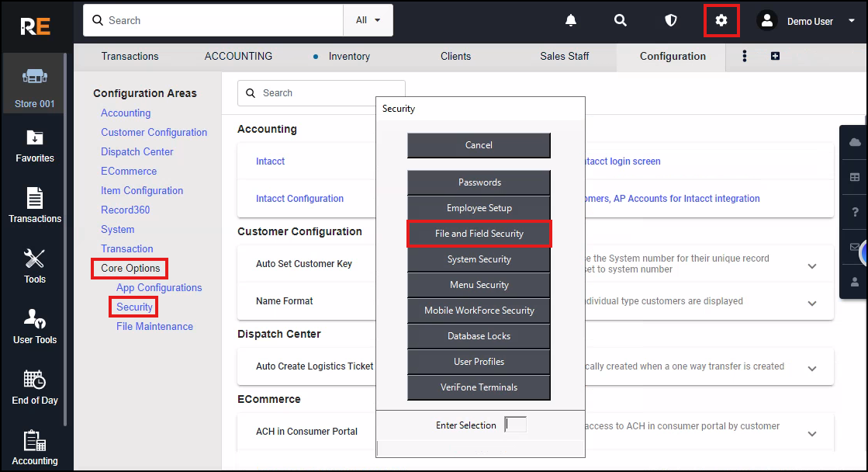Click the shield security icon in header
868x472 pixels.
tap(671, 21)
